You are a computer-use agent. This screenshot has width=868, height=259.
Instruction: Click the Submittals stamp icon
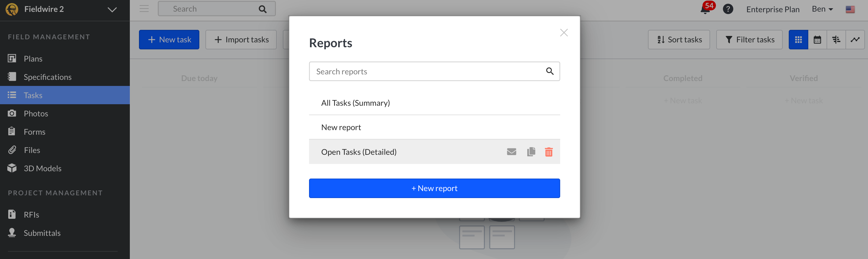[12, 233]
